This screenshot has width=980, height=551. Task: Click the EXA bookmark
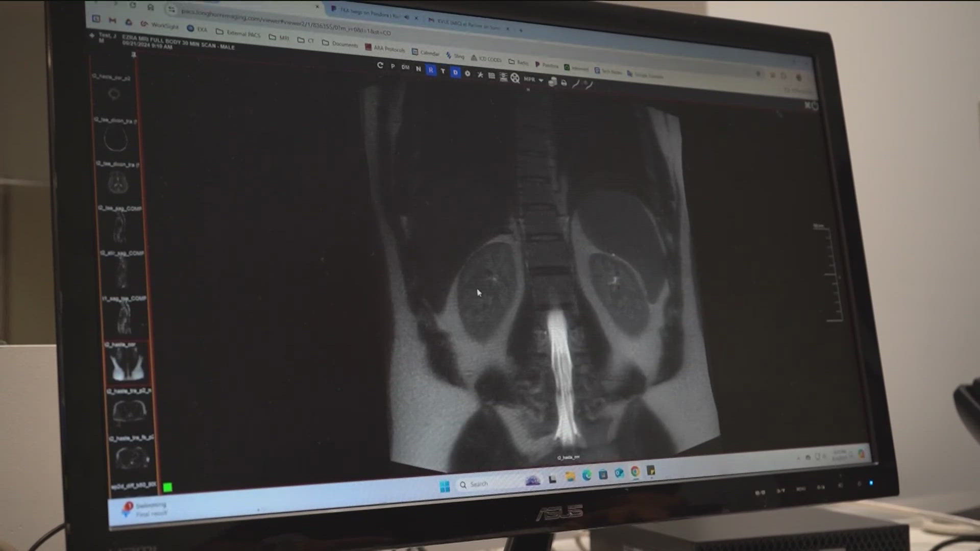197,29
